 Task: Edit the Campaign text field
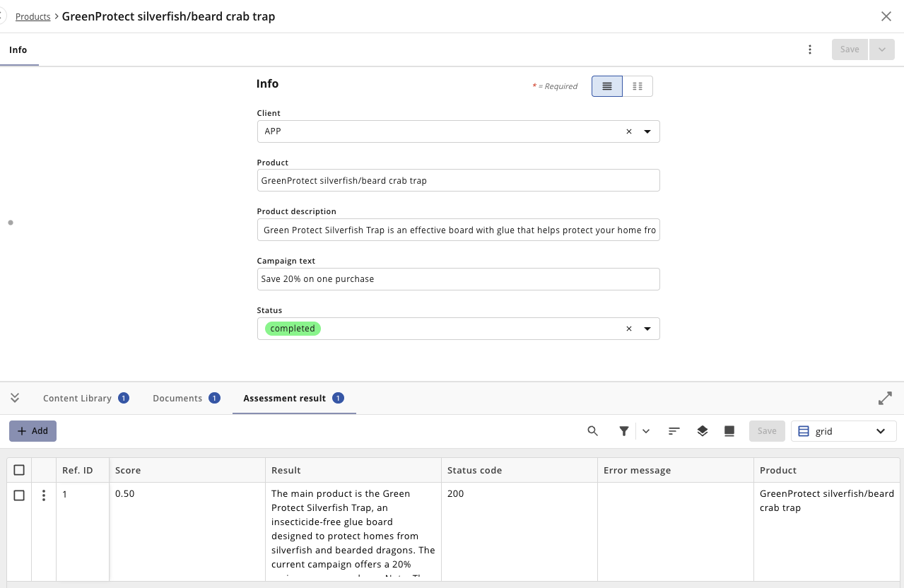458,279
